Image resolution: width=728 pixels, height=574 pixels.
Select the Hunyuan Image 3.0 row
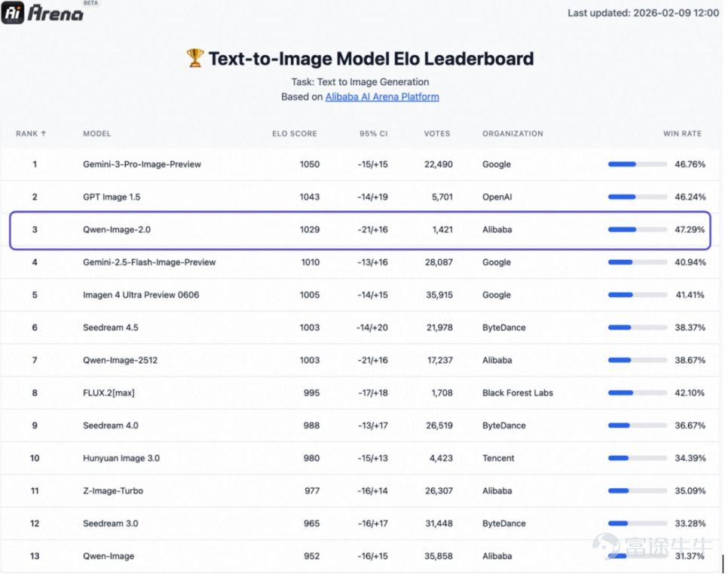[x=360, y=459]
